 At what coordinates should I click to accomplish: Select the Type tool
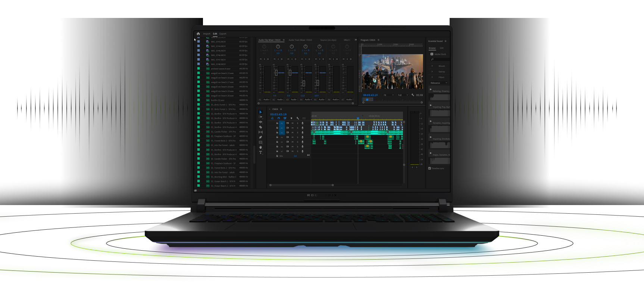(x=260, y=152)
